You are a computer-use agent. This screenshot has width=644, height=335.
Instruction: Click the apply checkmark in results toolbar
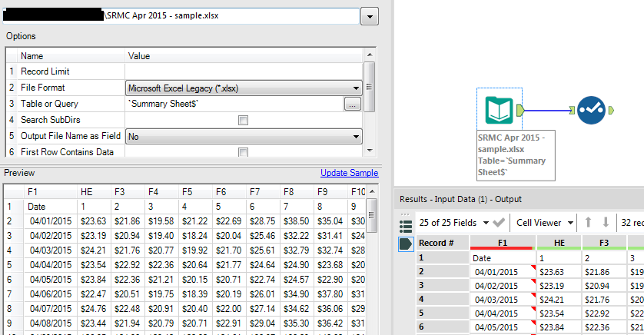click(499, 223)
